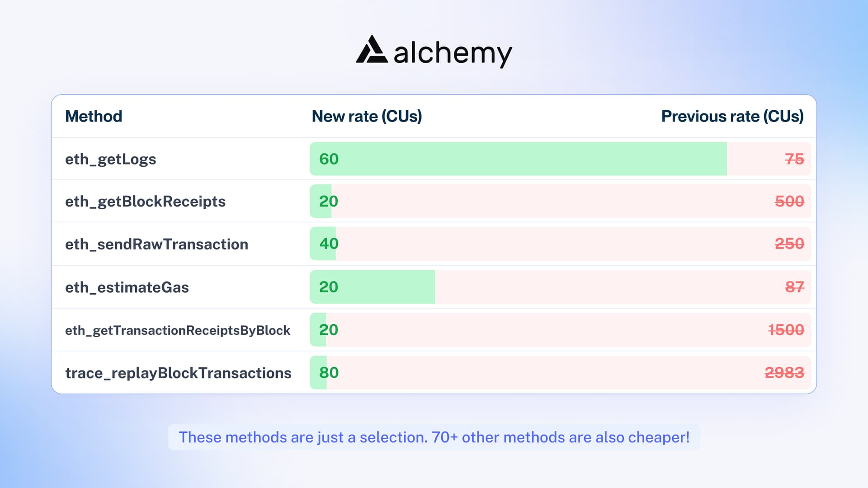Screen dimensions: 868x488
Task: Click the "70+ other methods" note banner
Action: click(434, 437)
